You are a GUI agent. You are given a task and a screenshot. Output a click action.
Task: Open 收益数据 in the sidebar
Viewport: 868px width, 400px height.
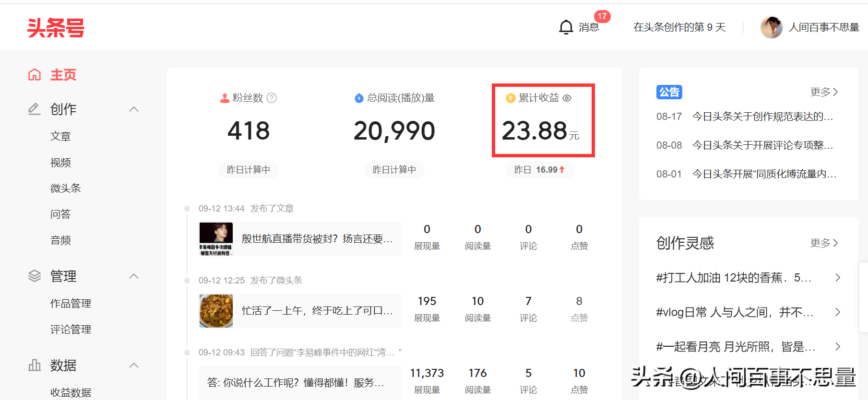click(x=71, y=392)
